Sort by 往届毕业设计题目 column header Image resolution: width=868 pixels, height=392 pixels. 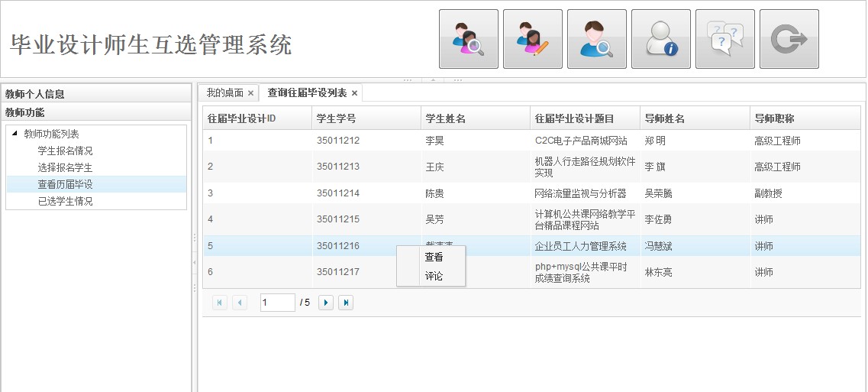pyautogui.click(x=585, y=118)
